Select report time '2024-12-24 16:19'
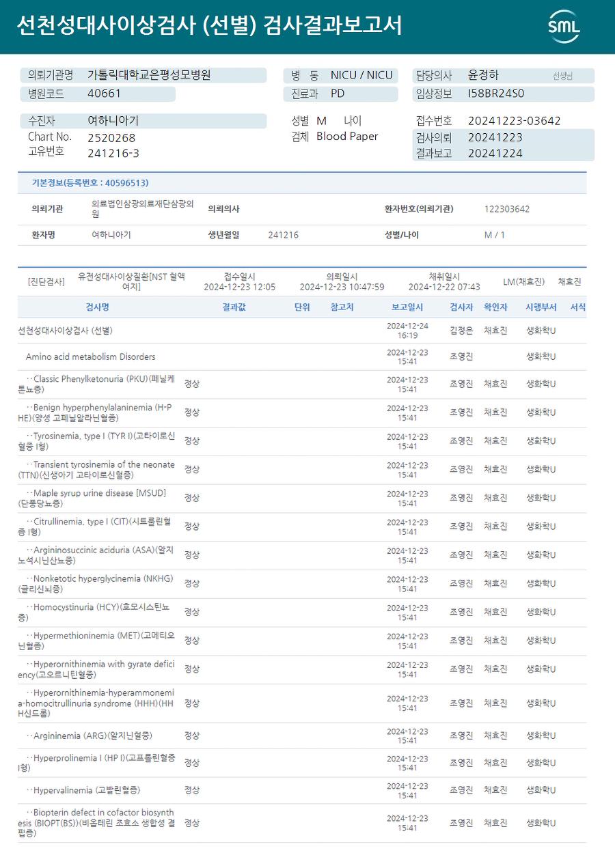The width and height of the screenshot is (615, 868). point(407,331)
